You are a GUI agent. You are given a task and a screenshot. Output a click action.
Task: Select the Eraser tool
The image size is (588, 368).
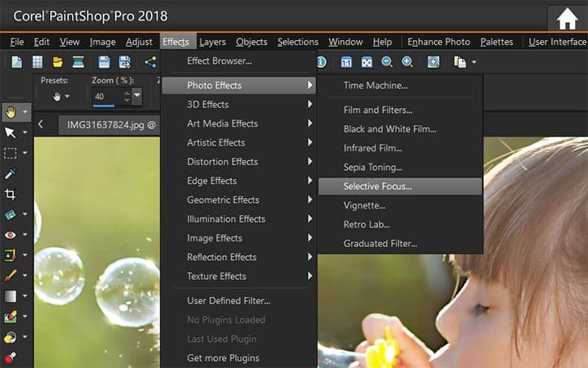pyautogui.click(x=10, y=316)
